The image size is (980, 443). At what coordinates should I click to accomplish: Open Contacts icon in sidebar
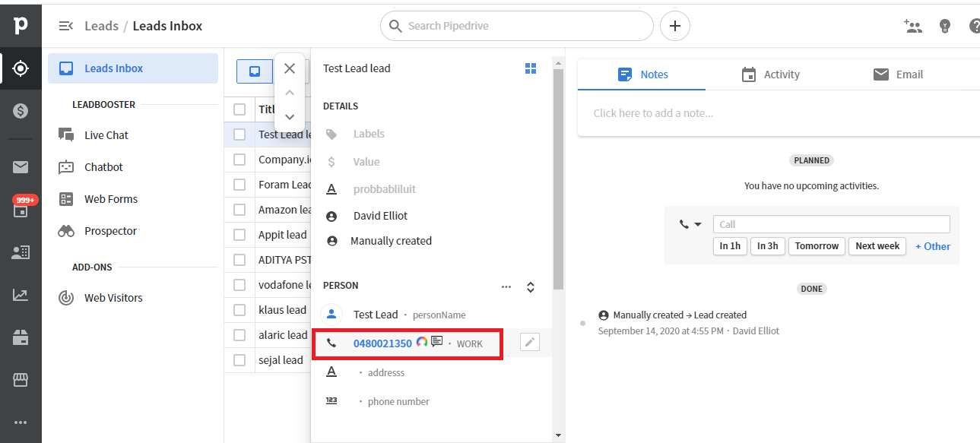tap(21, 252)
